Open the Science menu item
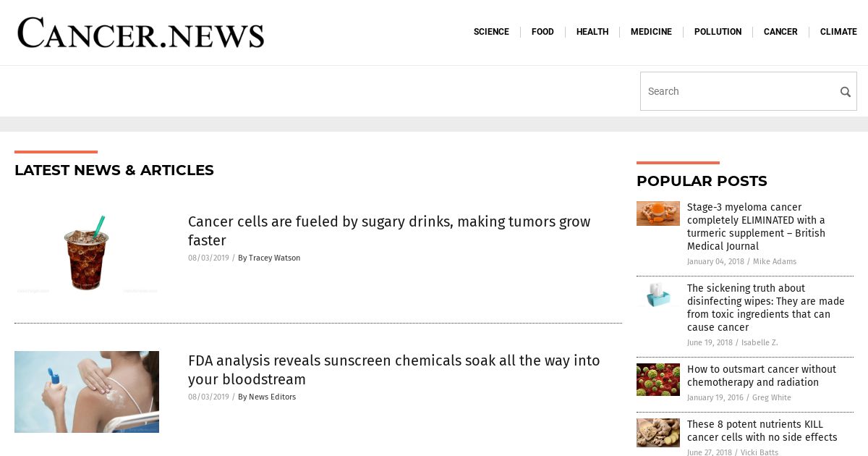 (x=491, y=32)
